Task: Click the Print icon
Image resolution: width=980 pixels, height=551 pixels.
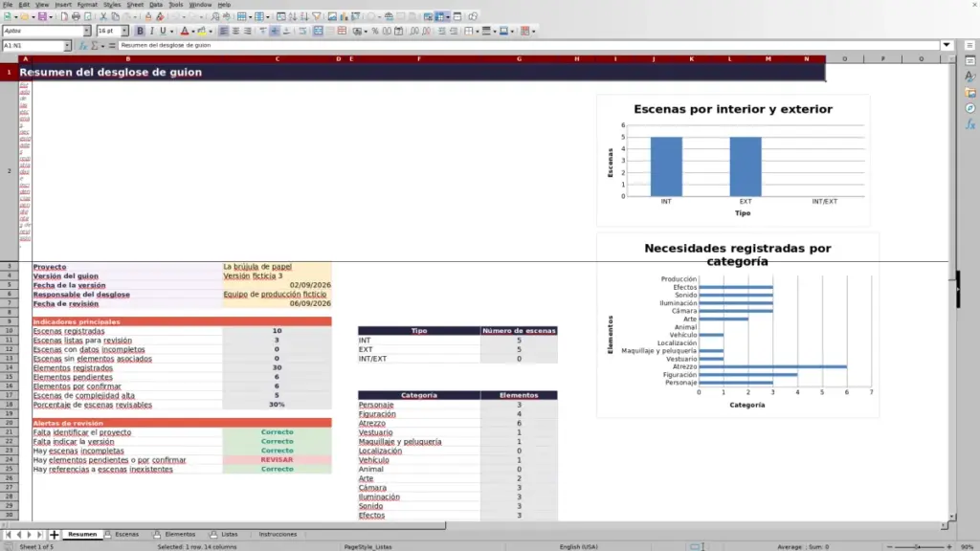Action: point(76,17)
